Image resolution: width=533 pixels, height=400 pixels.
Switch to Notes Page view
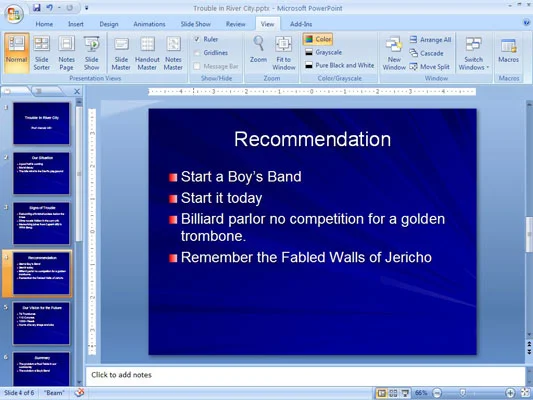pos(66,53)
